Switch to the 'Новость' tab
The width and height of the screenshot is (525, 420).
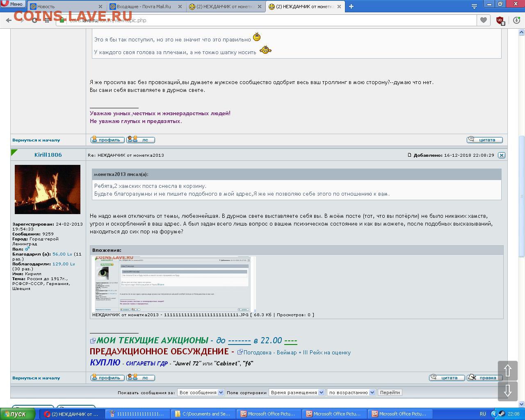[x=66, y=7]
